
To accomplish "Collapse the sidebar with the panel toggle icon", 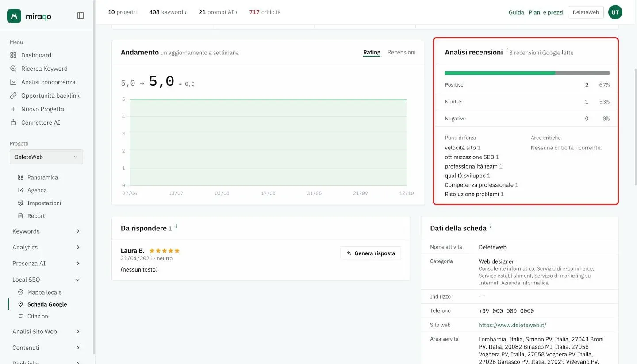I will coord(81,15).
